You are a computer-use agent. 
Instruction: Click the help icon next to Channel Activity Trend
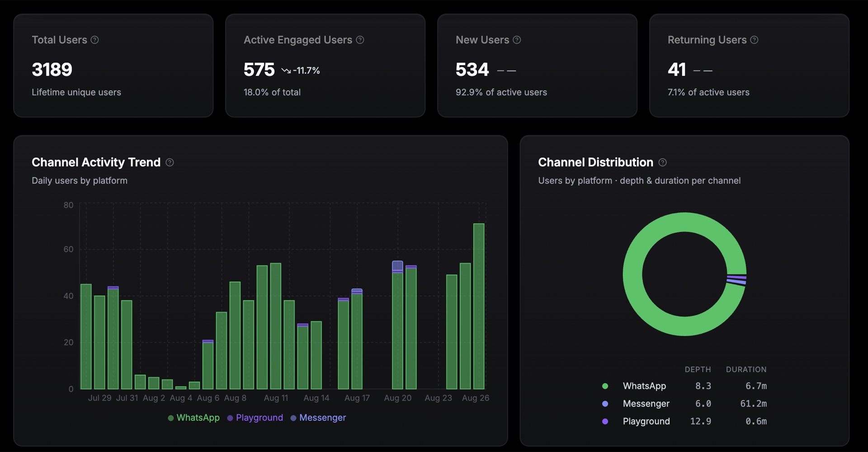pos(170,162)
